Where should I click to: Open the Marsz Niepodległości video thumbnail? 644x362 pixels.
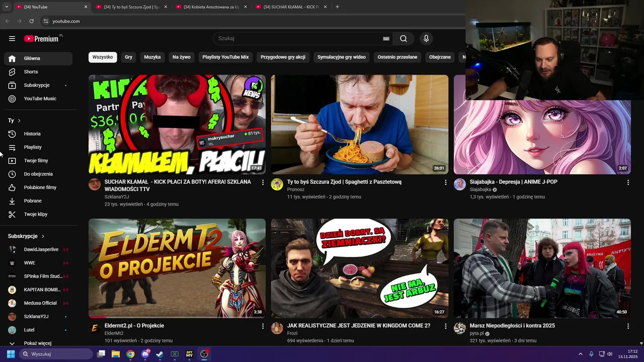pos(542,268)
